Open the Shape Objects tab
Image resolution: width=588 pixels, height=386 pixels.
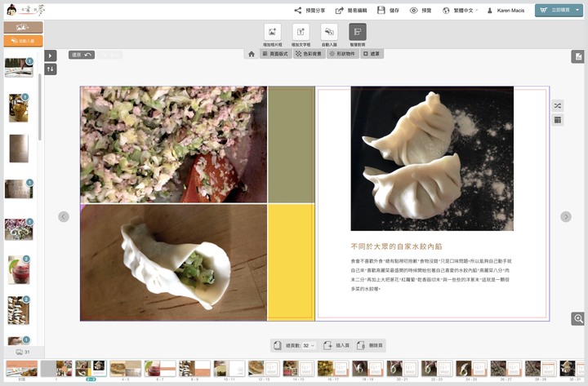pos(342,54)
